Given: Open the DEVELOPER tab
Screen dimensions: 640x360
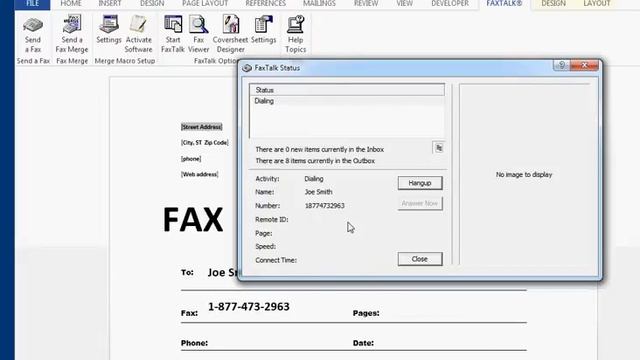Looking at the screenshot, I should pyautogui.click(x=450, y=4).
